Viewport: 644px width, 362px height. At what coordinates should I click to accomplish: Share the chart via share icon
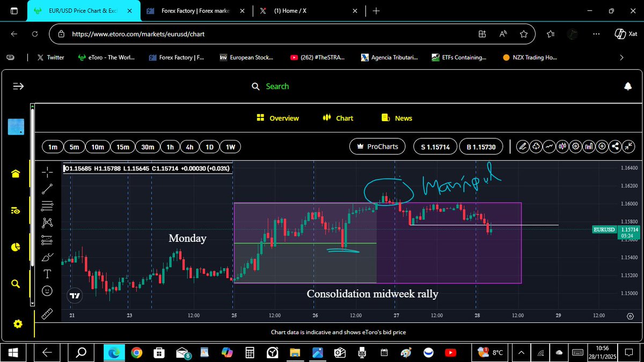[x=616, y=146]
